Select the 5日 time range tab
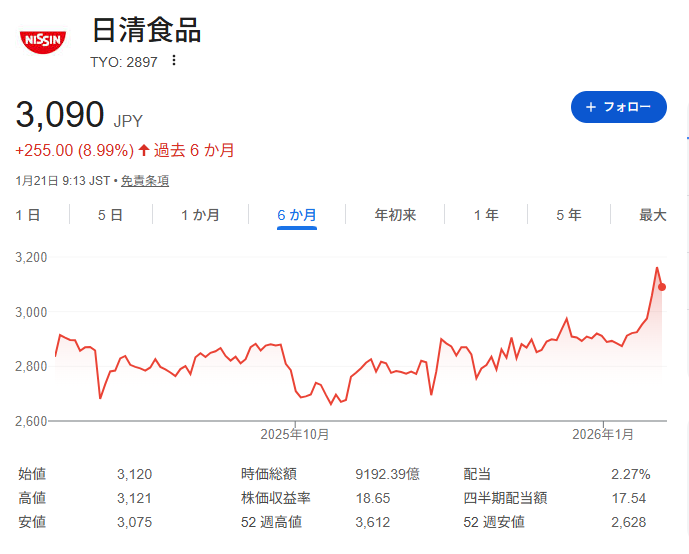Screen dimensions: 689x554 pos(110,215)
